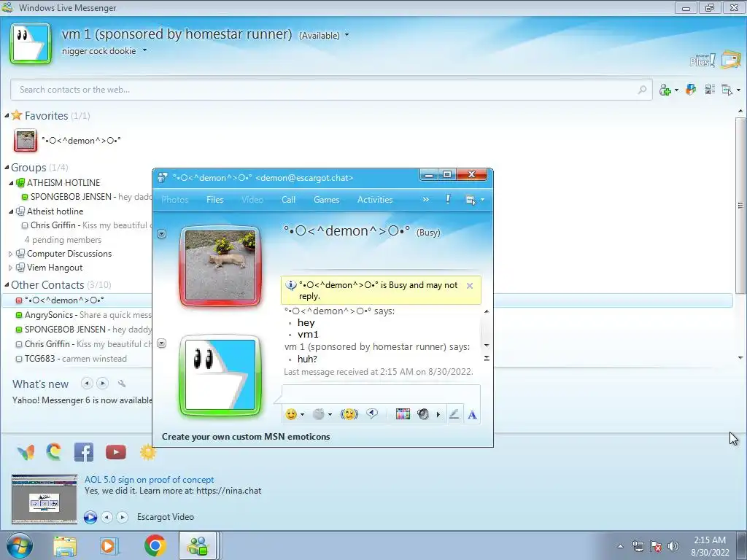Switch to handwriting pen mode icon
This screenshot has width=747, height=560.
point(454,414)
